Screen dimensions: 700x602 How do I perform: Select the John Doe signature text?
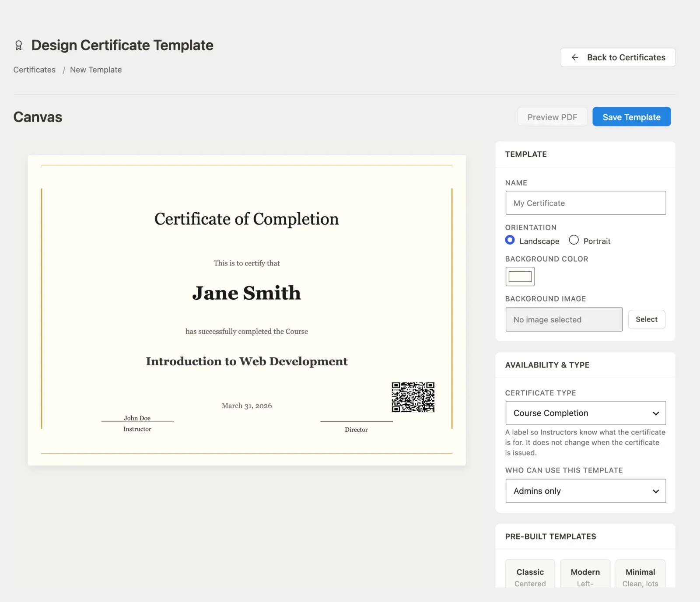tap(137, 418)
